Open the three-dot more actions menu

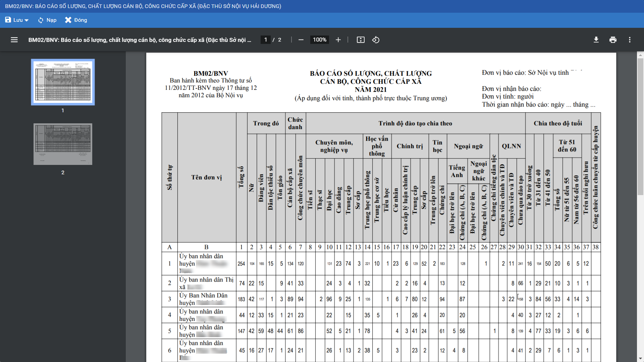630,40
